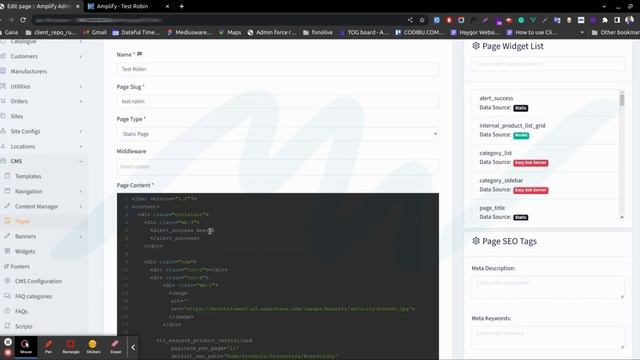640x360 pixels.
Task: Focus the Page Slug input field
Action: pos(278,101)
